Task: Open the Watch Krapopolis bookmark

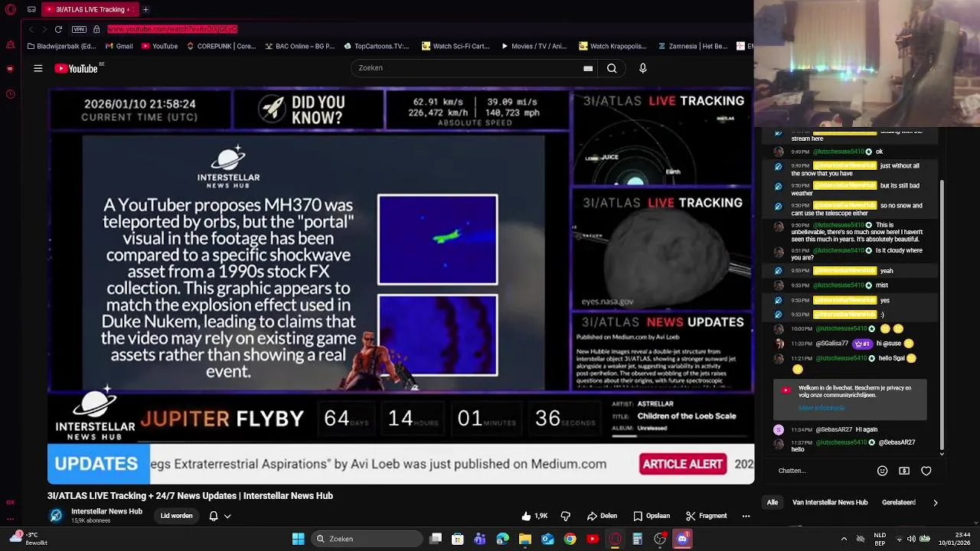Action: (613, 46)
